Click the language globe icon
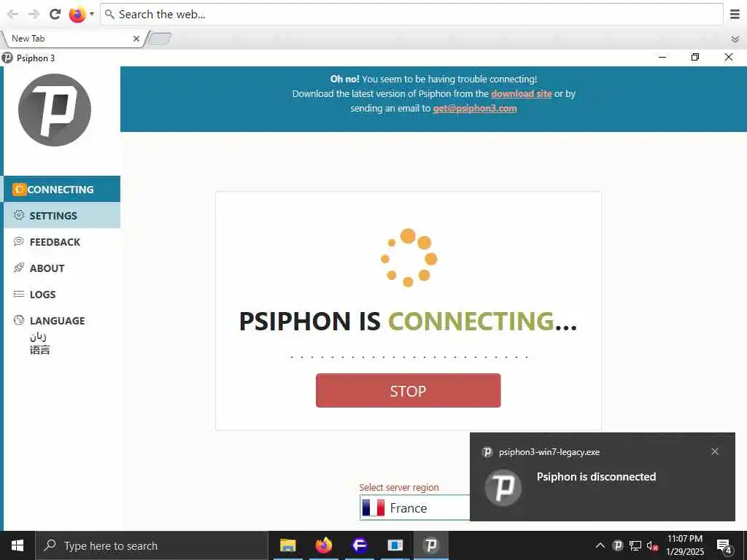Image resolution: width=747 pixels, height=560 pixels. point(18,320)
